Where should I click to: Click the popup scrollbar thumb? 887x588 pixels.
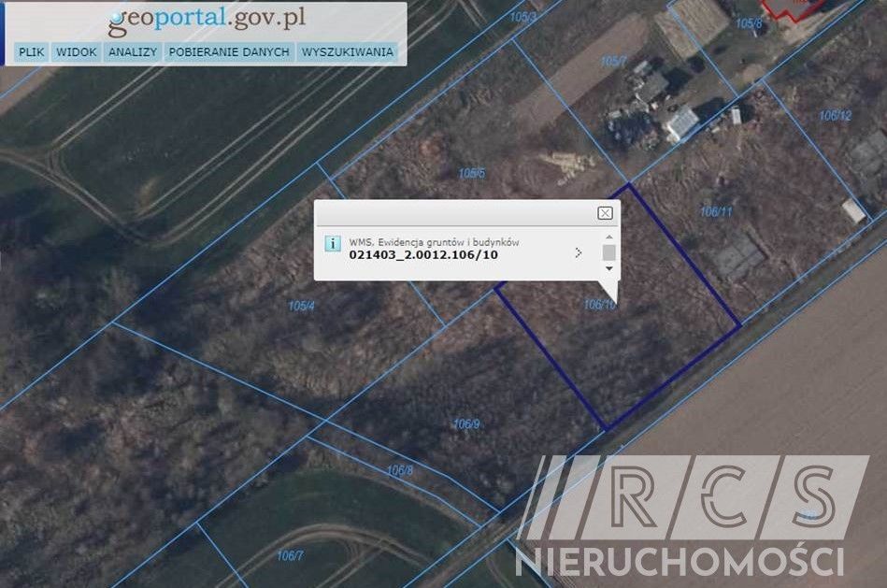608,252
